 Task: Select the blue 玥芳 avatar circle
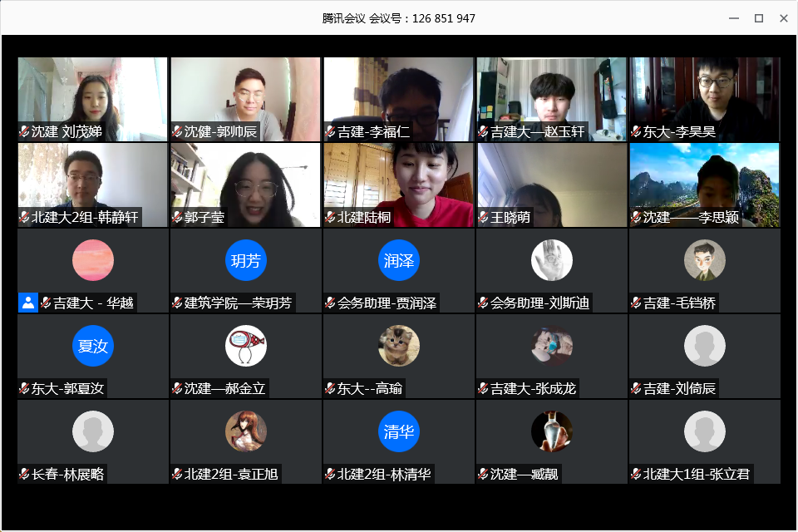pos(246,260)
